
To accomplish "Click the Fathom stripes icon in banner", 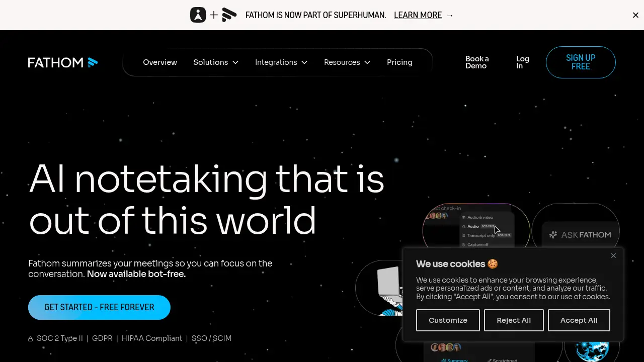I will (x=229, y=15).
